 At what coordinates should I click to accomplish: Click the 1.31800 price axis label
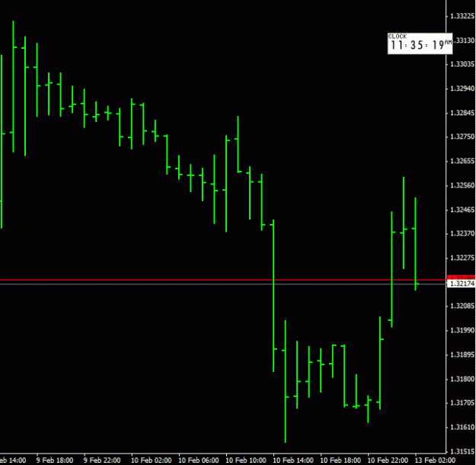tap(462, 379)
